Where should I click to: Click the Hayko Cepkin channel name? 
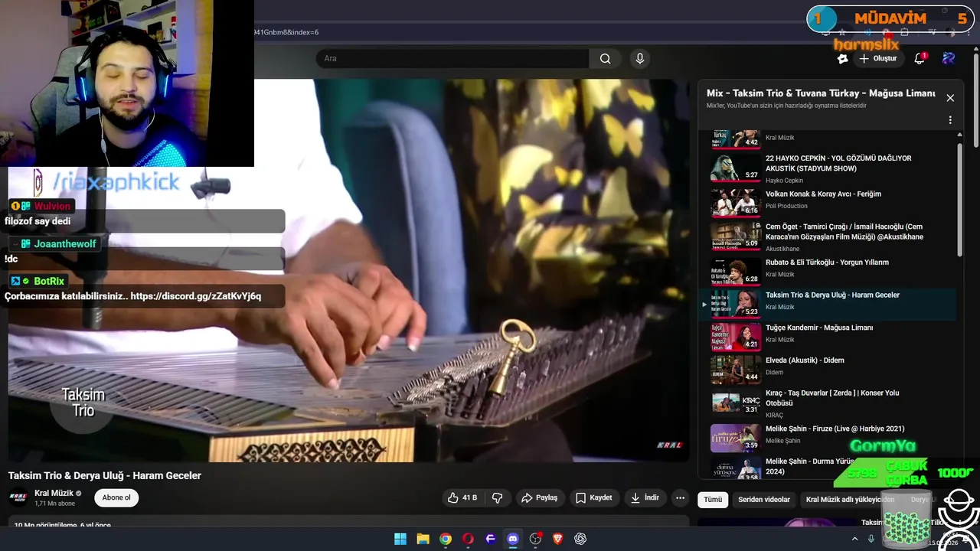[x=784, y=181]
